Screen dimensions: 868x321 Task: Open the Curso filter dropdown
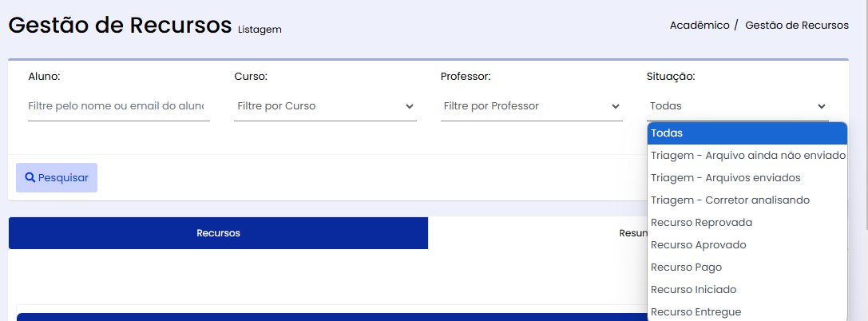[x=326, y=105]
